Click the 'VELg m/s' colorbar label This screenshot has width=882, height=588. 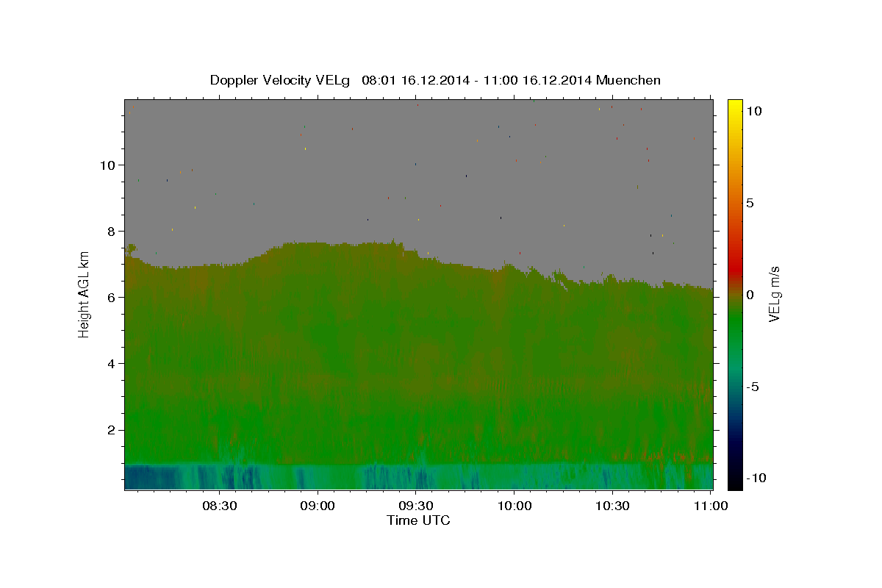pos(774,295)
